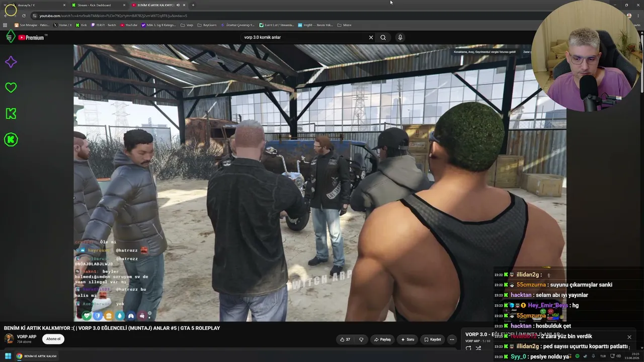Toggle playlist loop
Viewport: 644px width, 362px height.
[468, 348]
